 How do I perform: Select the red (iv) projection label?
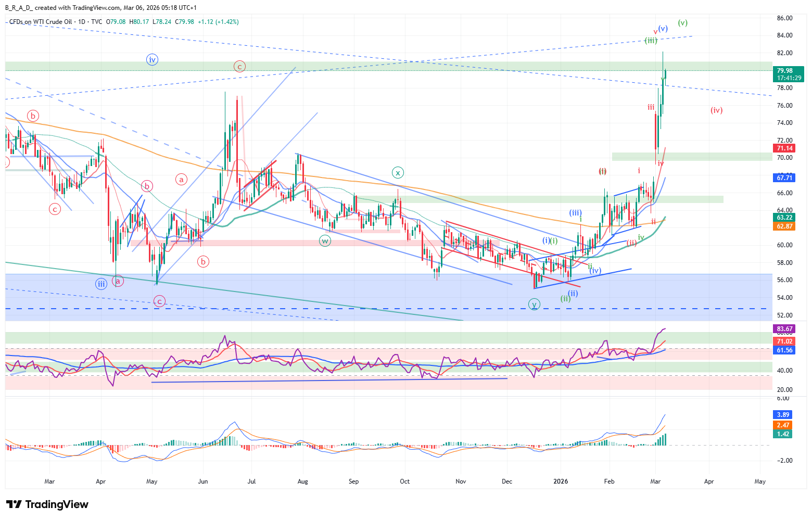click(716, 110)
